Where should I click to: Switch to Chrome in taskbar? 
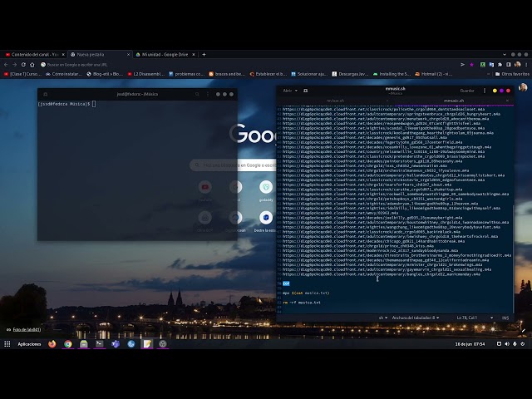[x=68, y=344]
